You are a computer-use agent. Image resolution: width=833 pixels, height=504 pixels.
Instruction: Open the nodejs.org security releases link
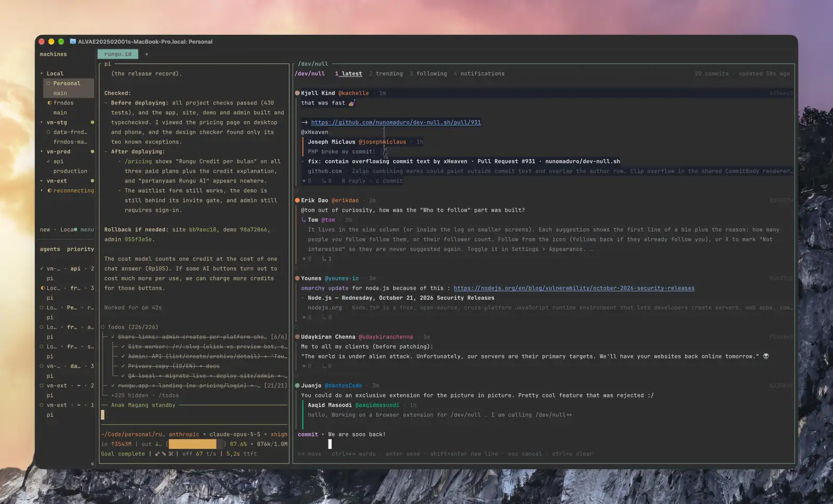574,288
